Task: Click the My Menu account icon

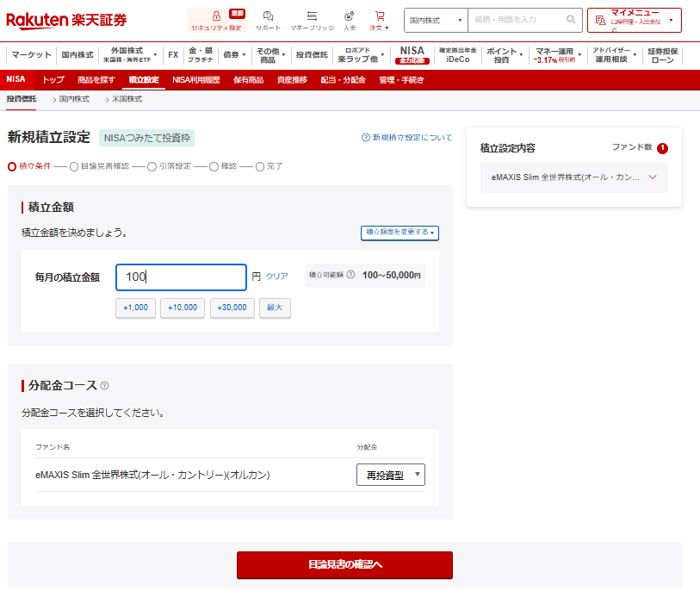Action: (600, 20)
